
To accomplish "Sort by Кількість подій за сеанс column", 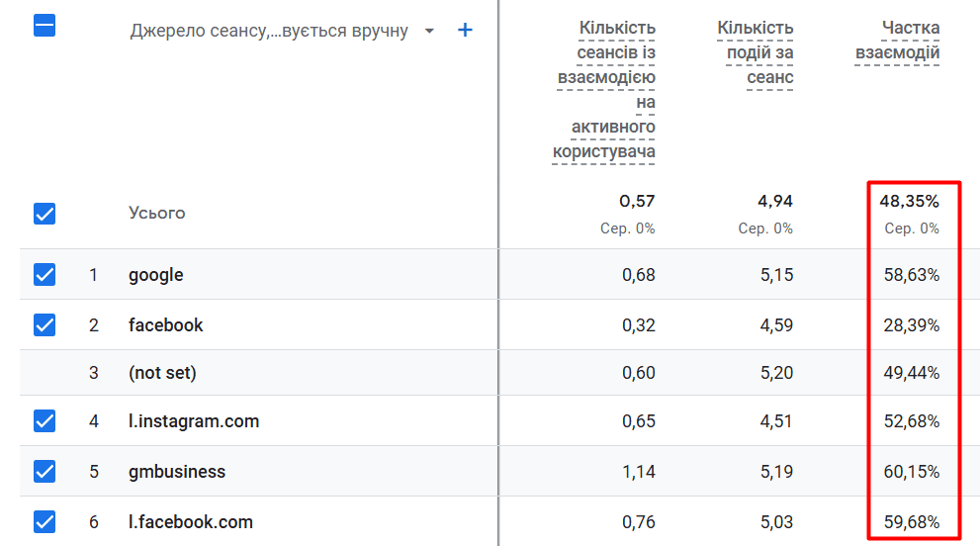I will [x=756, y=53].
